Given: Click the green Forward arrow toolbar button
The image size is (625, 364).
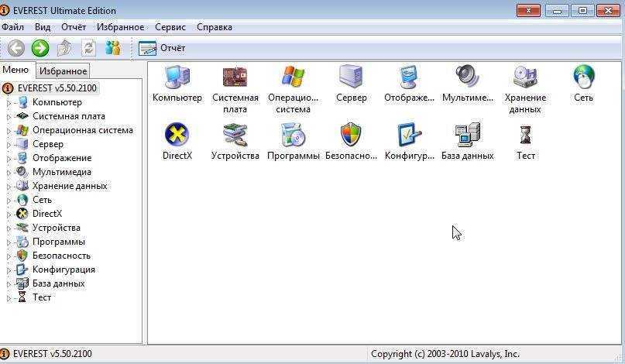Looking at the screenshot, I should point(40,48).
